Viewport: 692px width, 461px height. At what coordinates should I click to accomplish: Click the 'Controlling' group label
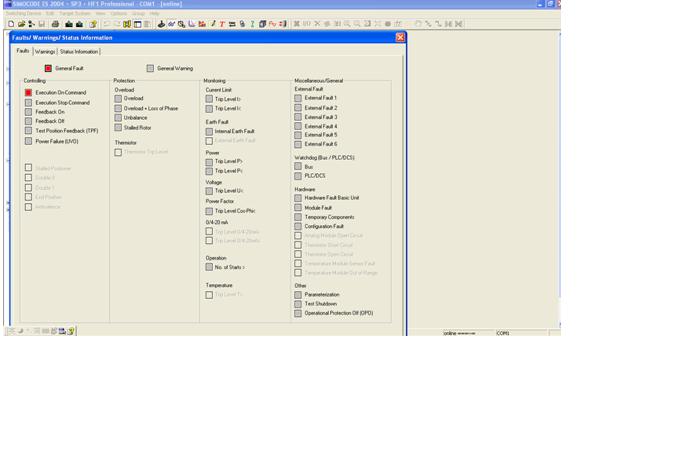pos(34,81)
